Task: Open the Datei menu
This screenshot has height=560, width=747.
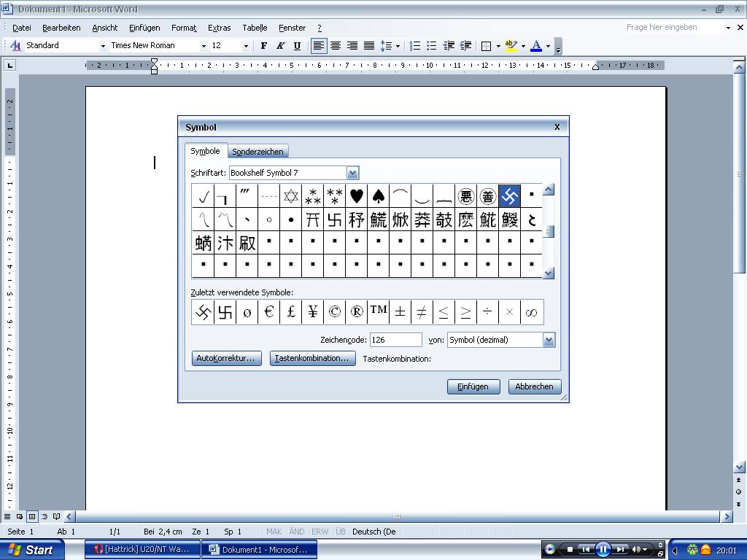Action: coord(21,28)
